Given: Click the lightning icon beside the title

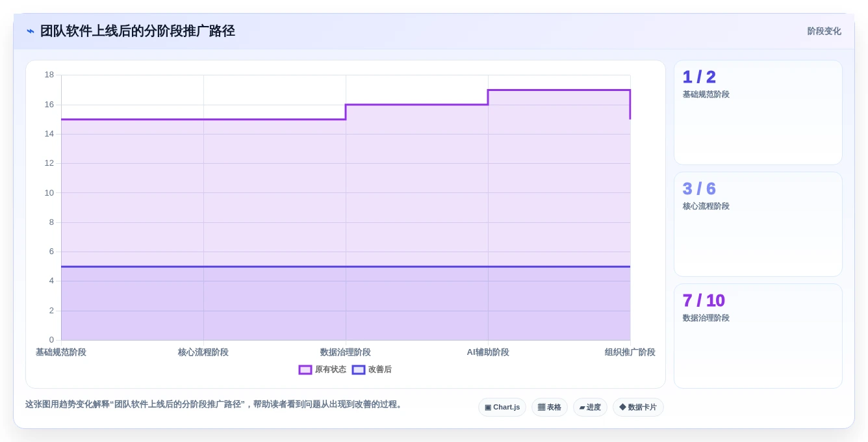Looking at the screenshot, I should coord(31,31).
